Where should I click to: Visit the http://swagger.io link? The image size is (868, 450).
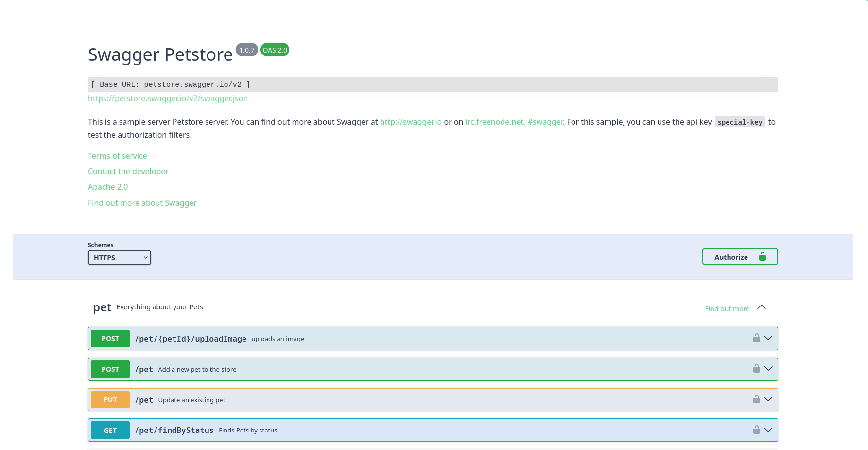(411, 122)
